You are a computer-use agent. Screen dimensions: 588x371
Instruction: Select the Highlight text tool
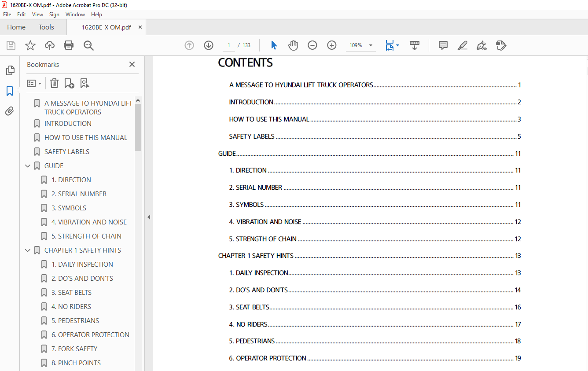(x=462, y=45)
